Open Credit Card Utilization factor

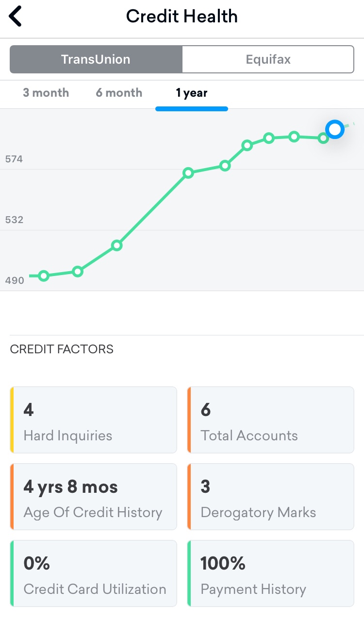click(93, 573)
